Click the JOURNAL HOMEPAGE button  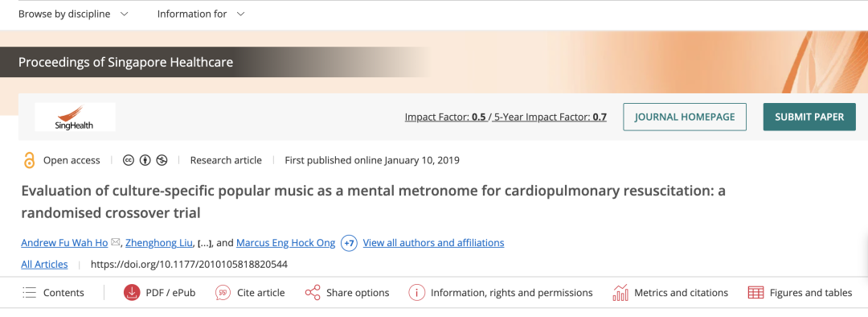pyautogui.click(x=685, y=117)
